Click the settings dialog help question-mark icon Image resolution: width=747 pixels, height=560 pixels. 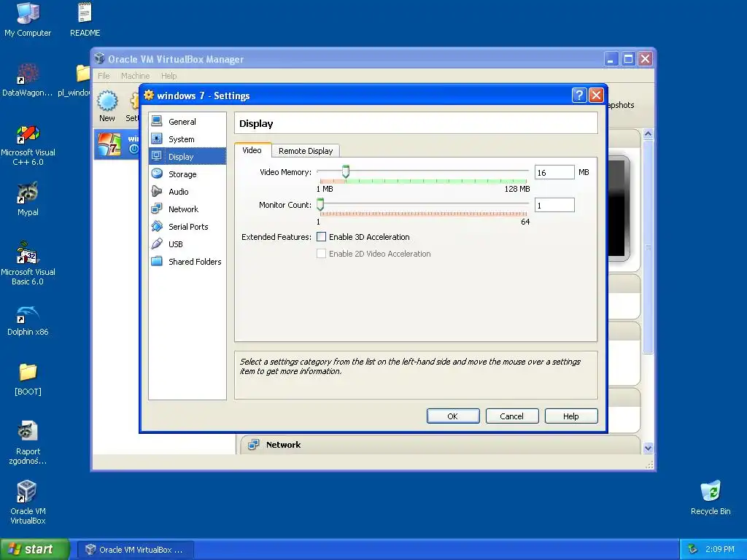[578, 96]
